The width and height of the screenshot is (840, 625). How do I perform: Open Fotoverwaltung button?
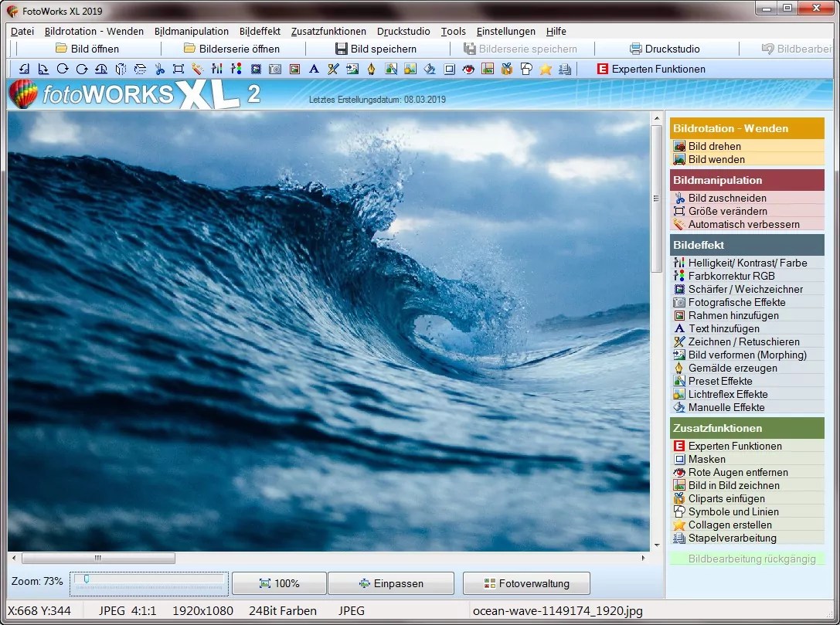point(526,583)
